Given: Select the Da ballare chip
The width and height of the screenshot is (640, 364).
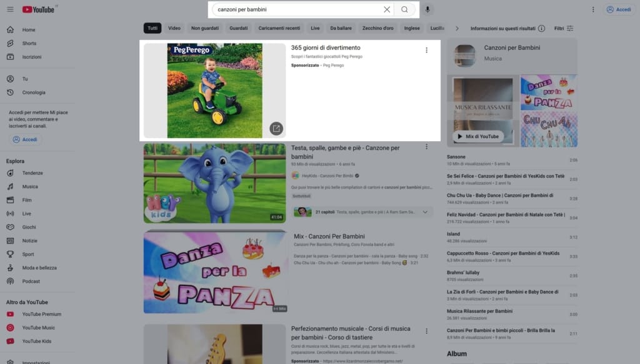Looking at the screenshot, I should 341,28.
